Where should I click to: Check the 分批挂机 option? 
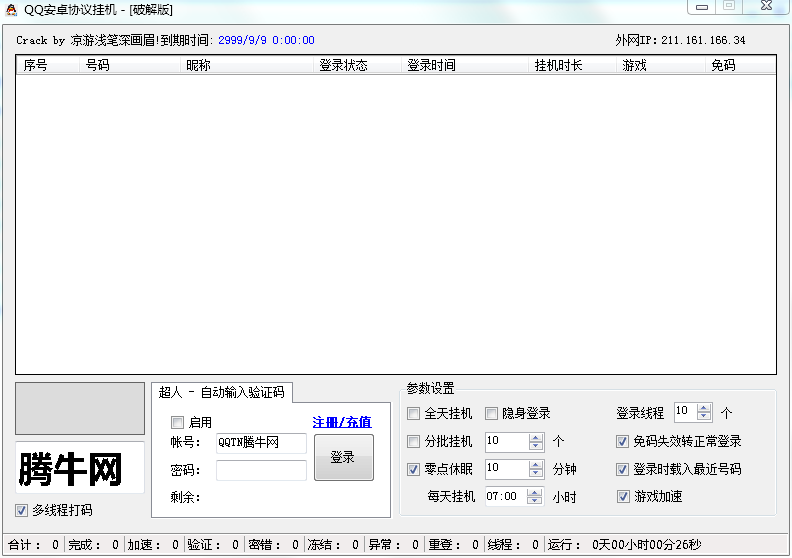[x=414, y=441]
